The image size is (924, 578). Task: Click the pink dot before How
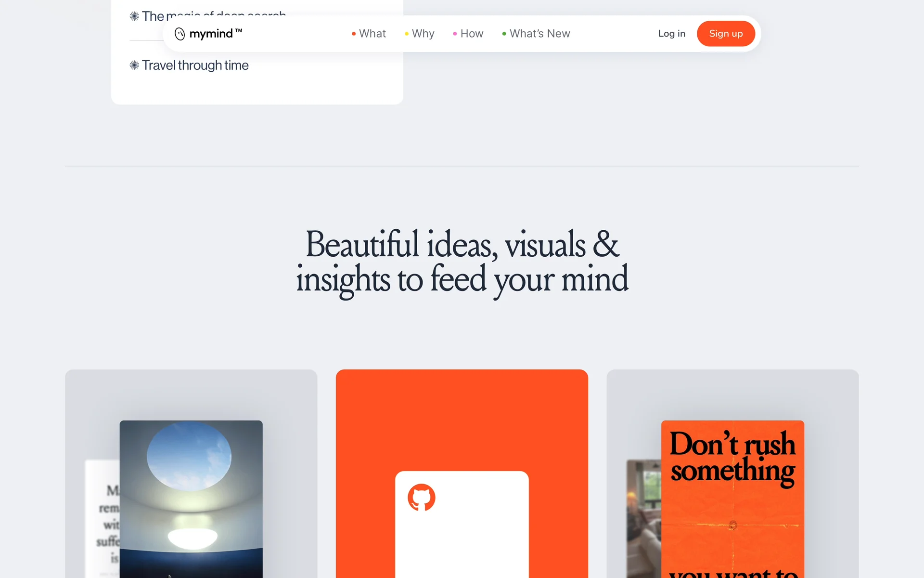click(455, 34)
